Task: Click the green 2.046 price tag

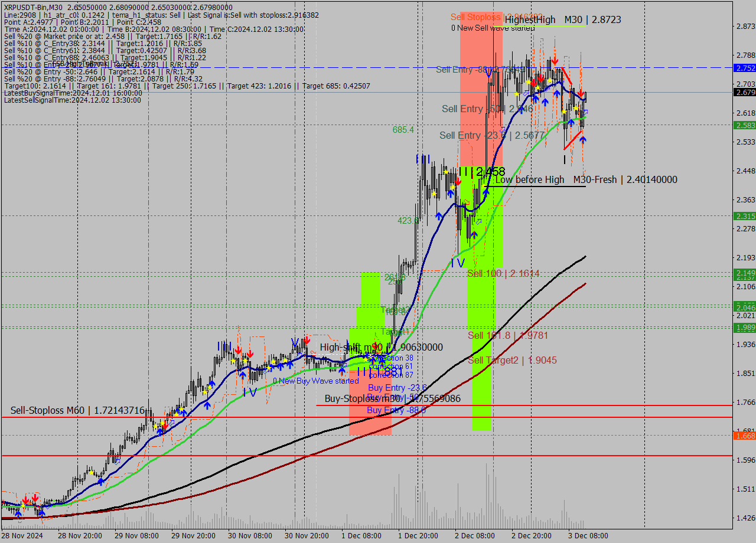Action: 744,307
